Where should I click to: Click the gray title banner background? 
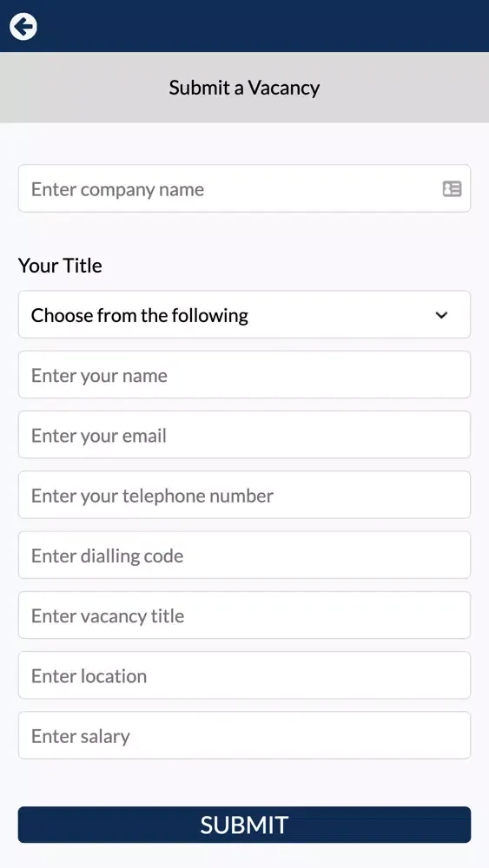coord(244,88)
